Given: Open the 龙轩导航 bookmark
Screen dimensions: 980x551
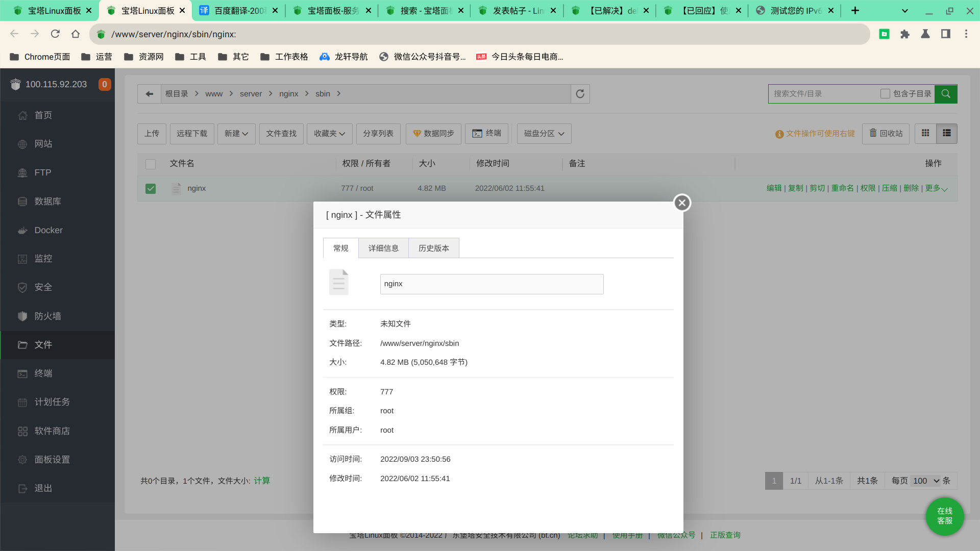Looking at the screenshot, I should [x=344, y=57].
